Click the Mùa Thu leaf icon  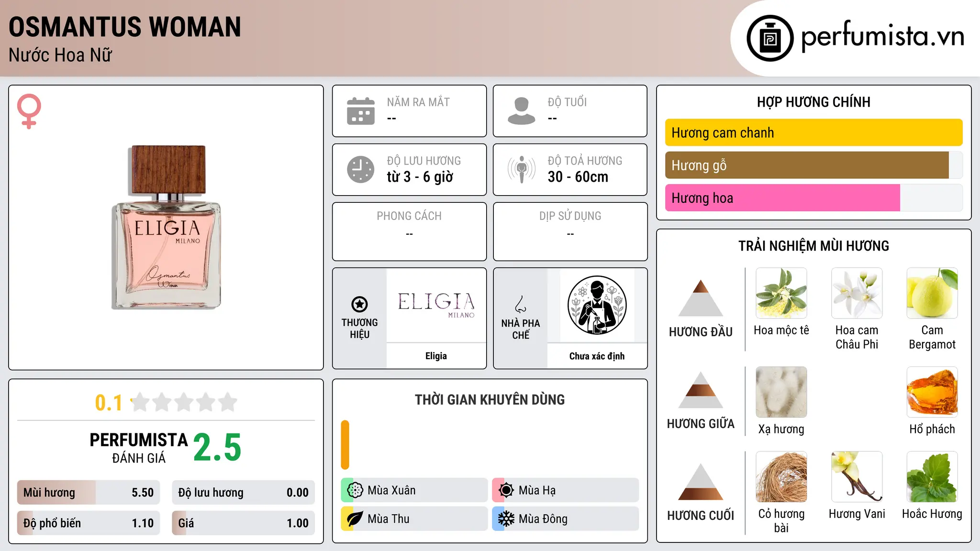click(355, 519)
